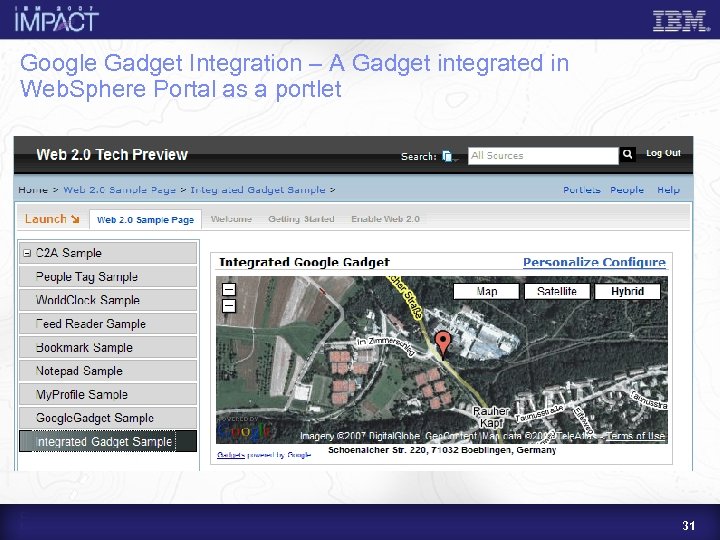Image resolution: width=720 pixels, height=540 pixels.
Task: Switch map to Hybrid view
Action: point(627,291)
